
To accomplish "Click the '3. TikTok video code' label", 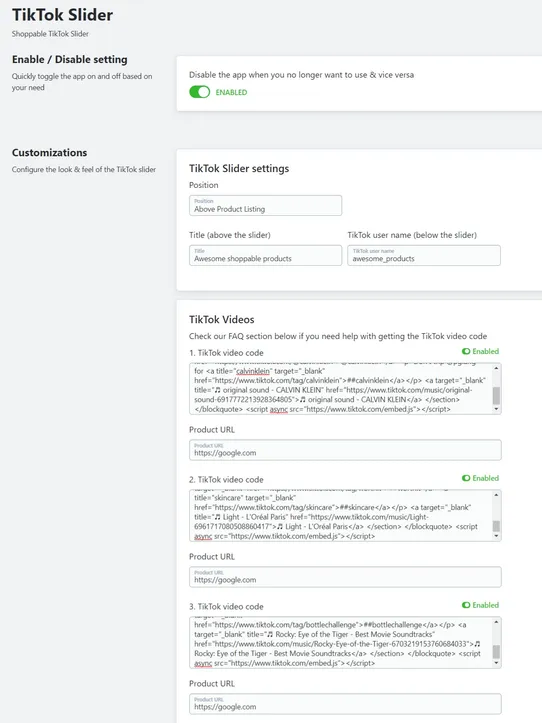I will (x=226, y=606).
